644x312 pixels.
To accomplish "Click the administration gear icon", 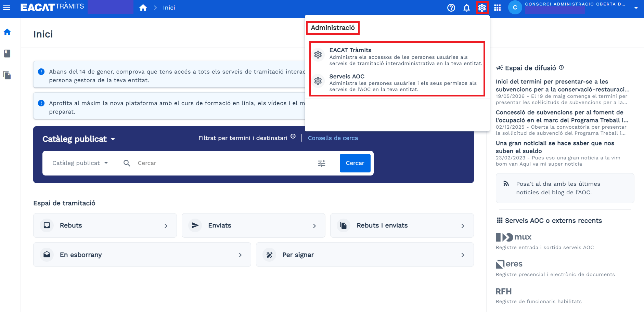I will pyautogui.click(x=482, y=8).
